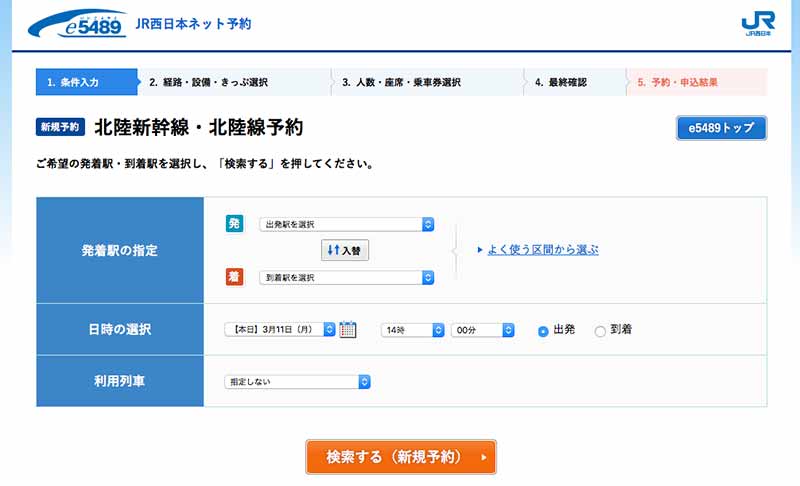Open the minute dropdown showing 00分
This screenshot has width=800, height=486.
point(483,330)
